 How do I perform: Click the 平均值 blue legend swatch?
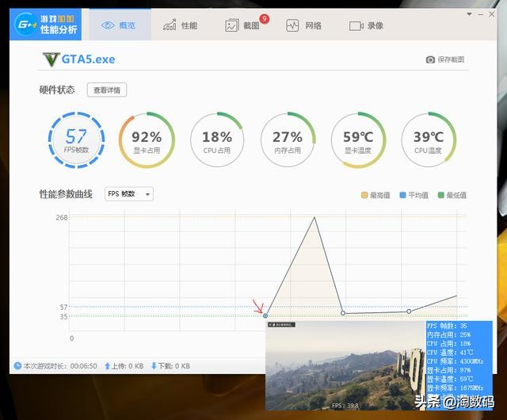pyautogui.click(x=402, y=195)
